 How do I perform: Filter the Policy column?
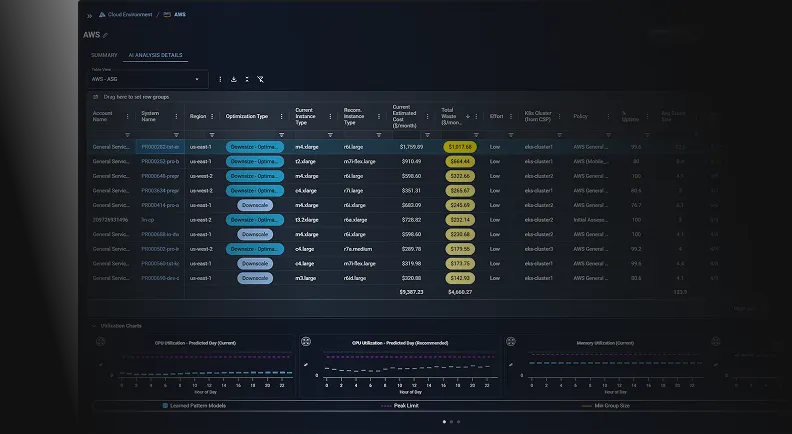tap(608, 135)
